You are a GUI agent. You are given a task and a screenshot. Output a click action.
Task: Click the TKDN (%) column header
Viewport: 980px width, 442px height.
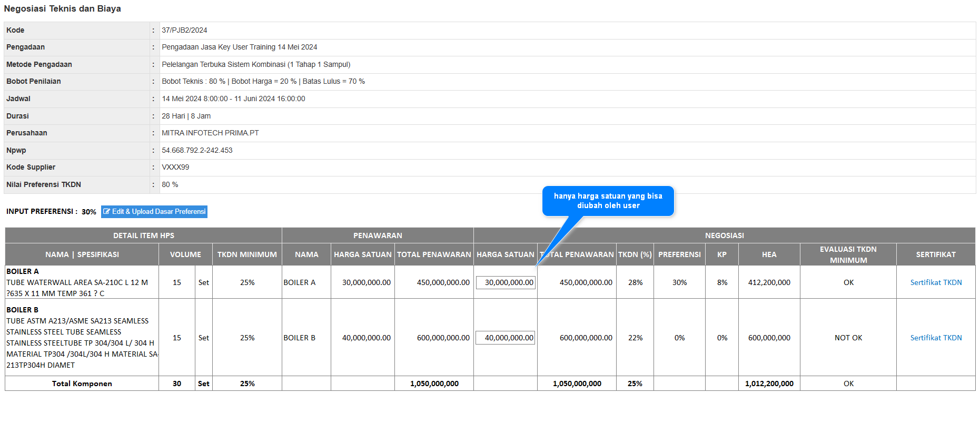[635, 254]
